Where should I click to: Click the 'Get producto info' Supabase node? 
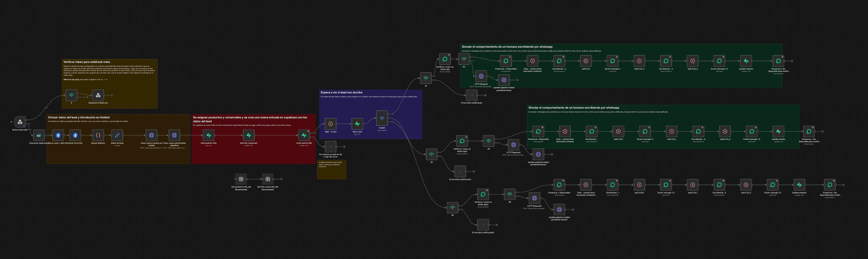pyautogui.click(x=209, y=135)
